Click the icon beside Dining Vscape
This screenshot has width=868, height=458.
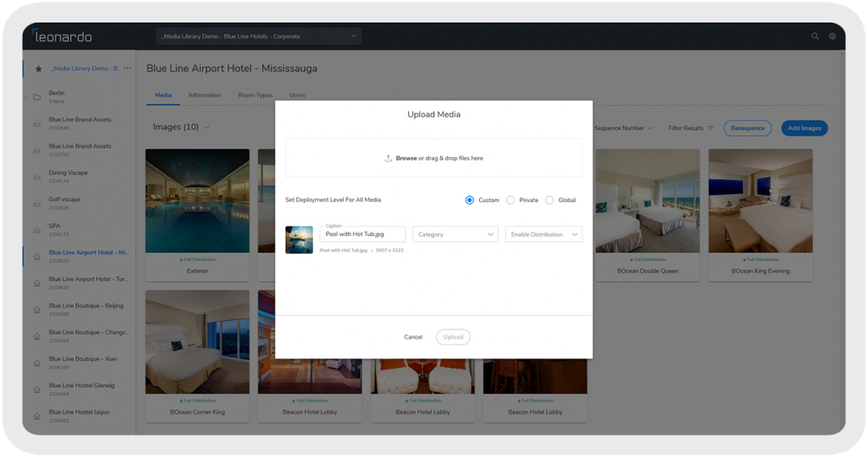point(37,177)
